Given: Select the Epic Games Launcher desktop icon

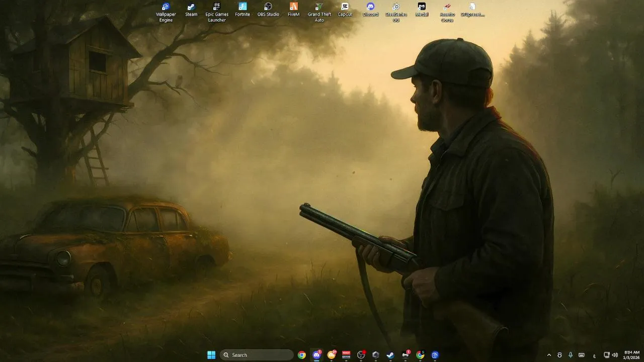Looking at the screenshot, I should point(217,13).
